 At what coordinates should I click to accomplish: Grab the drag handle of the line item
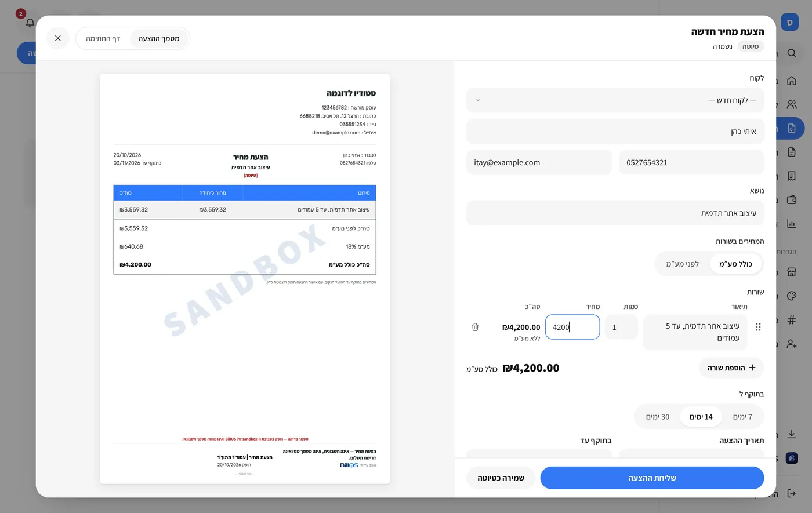pyautogui.click(x=758, y=327)
